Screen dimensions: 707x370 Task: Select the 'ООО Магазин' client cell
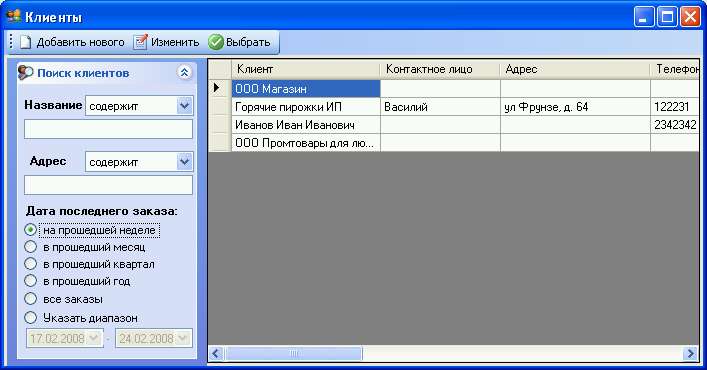(x=306, y=88)
